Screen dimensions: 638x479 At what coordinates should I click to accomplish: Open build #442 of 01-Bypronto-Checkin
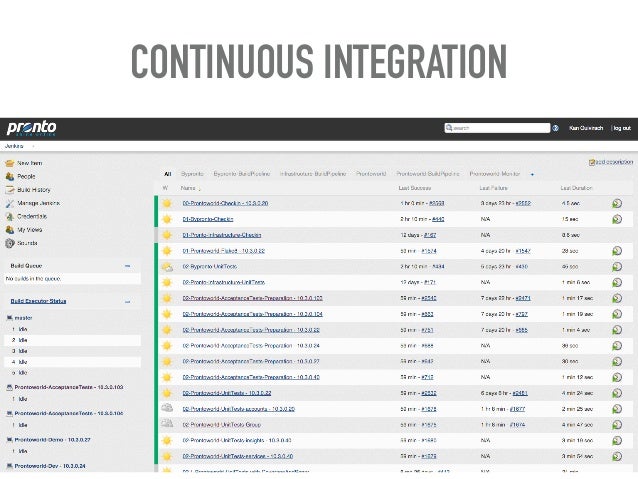coord(438,219)
